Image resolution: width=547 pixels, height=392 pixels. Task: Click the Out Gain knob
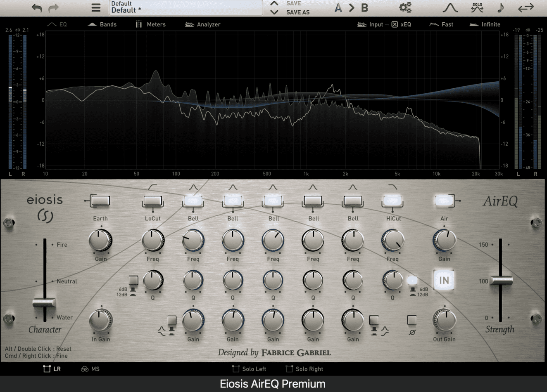pos(444,321)
